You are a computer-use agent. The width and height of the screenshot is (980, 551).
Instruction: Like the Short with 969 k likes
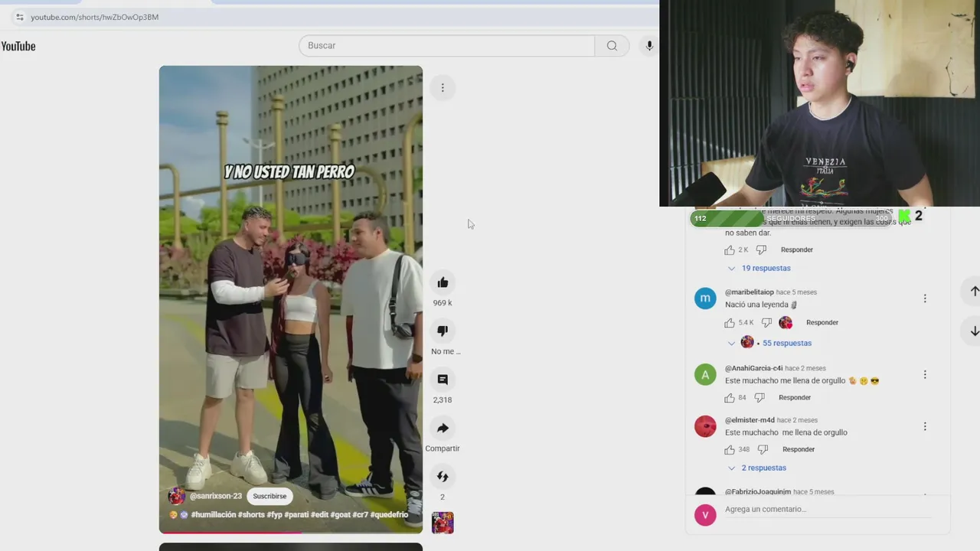click(443, 283)
